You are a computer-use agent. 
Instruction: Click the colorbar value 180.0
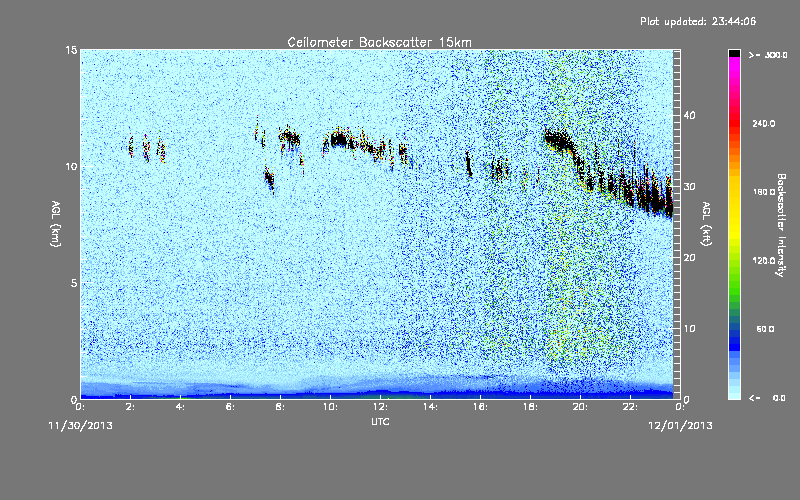pyautogui.click(x=763, y=192)
